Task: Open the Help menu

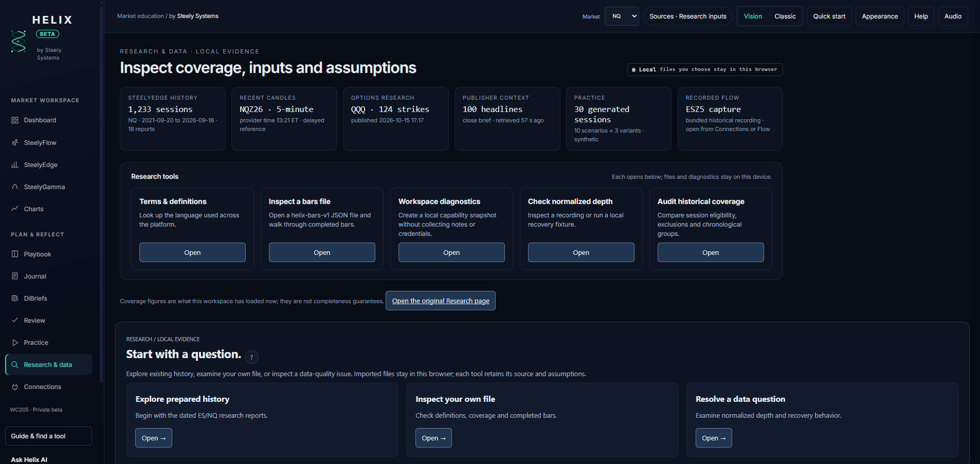Action: [x=921, y=16]
